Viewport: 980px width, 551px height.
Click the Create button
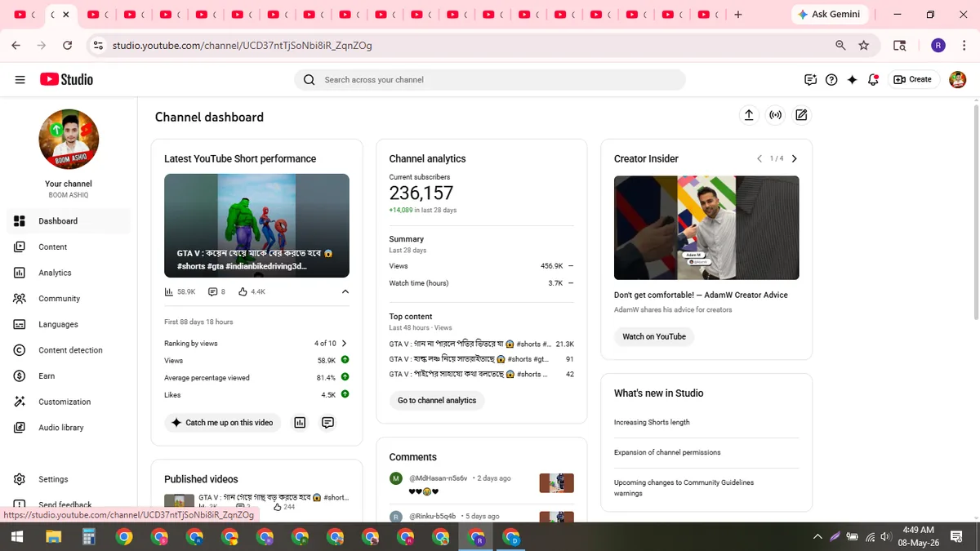click(912, 79)
